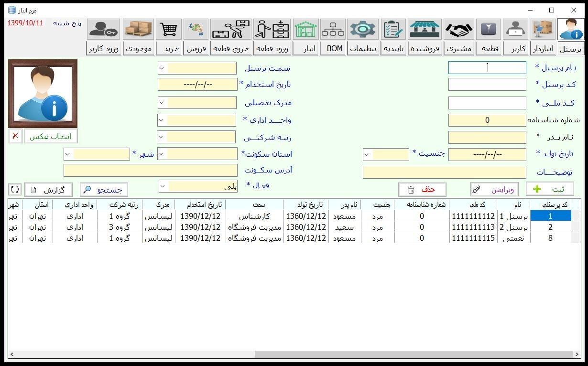Screen dimensions: 588x366
Task: Click the کد ملی column header
Action: click(473, 205)
